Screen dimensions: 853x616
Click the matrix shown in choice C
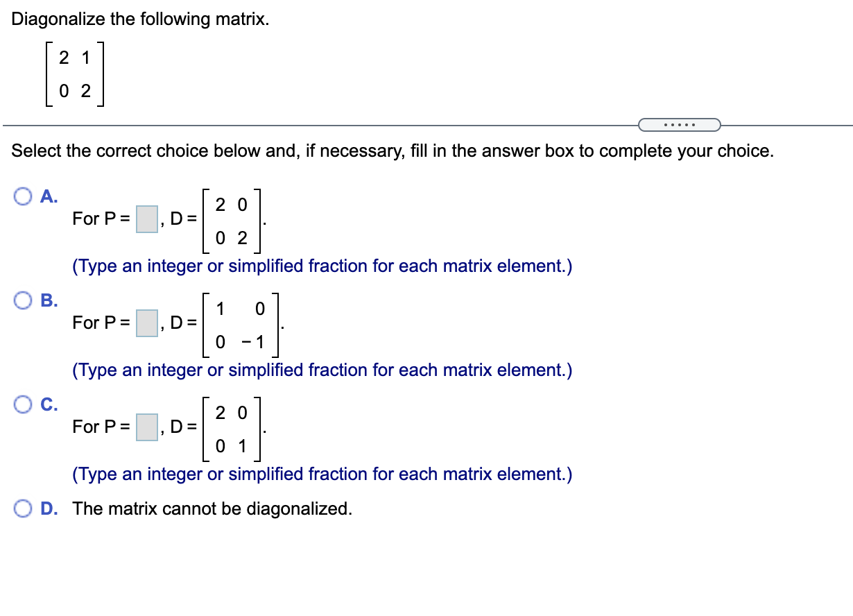tap(231, 428)
